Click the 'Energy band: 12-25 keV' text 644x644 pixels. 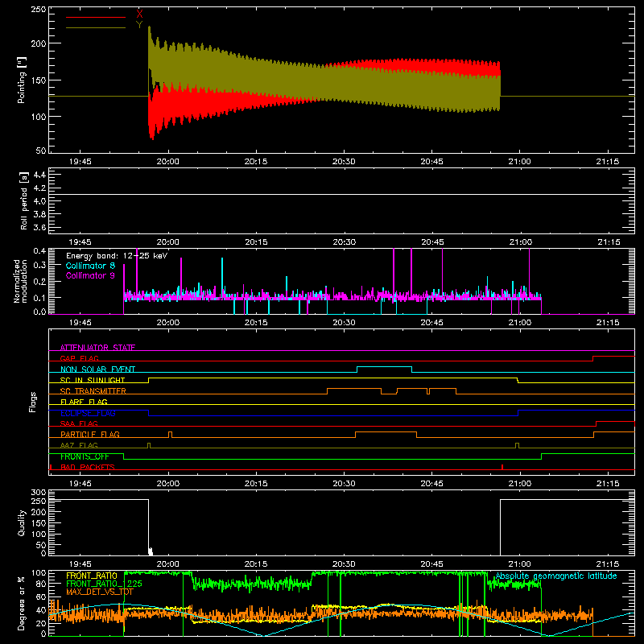[117, 256]
